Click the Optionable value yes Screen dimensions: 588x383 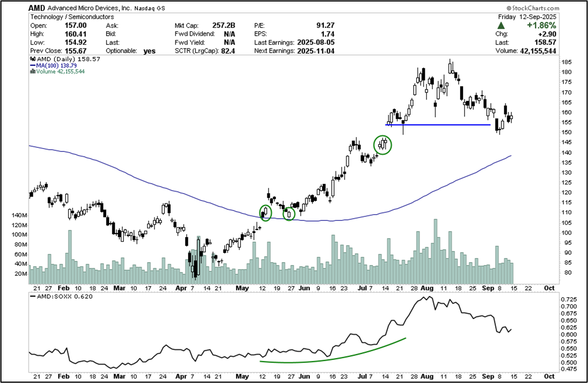coord(149,51)
